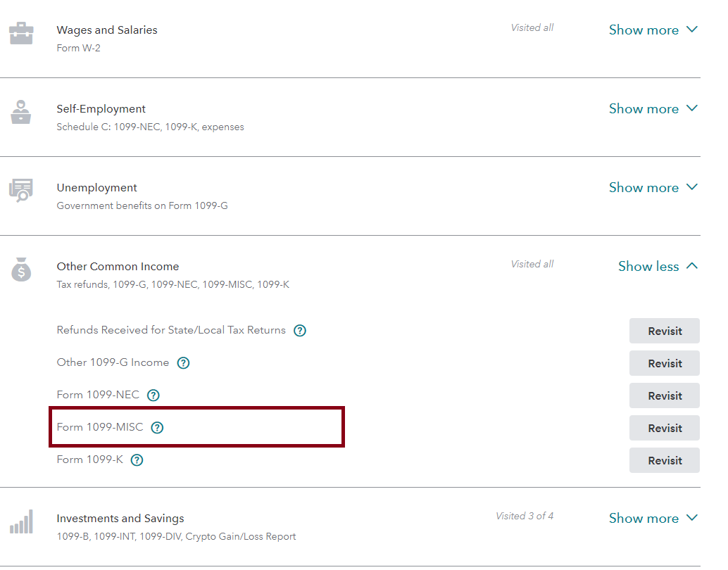Click the bar chart Investments and Savings icon
This screenshot has height=570, width=728.
21,522
